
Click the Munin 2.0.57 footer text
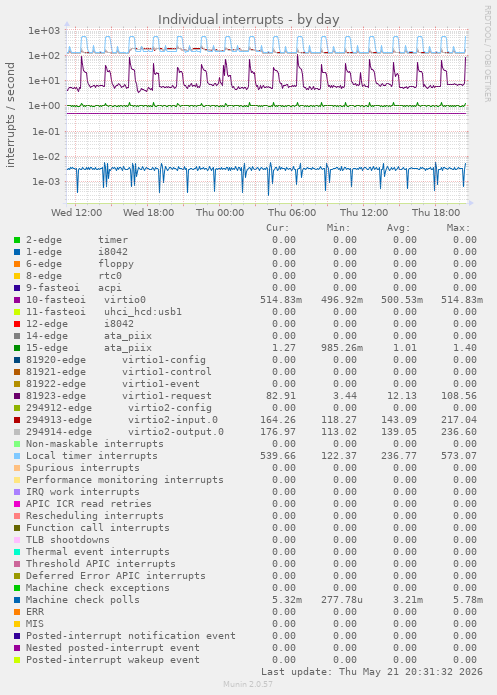pos(248,684)
